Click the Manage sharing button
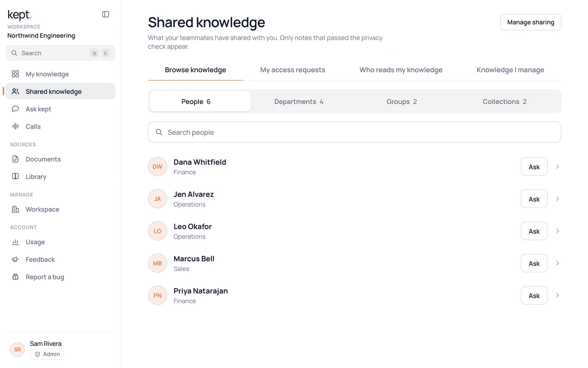Image resolution: width=588 pixels, height=368 pixels. pos(531,22)
